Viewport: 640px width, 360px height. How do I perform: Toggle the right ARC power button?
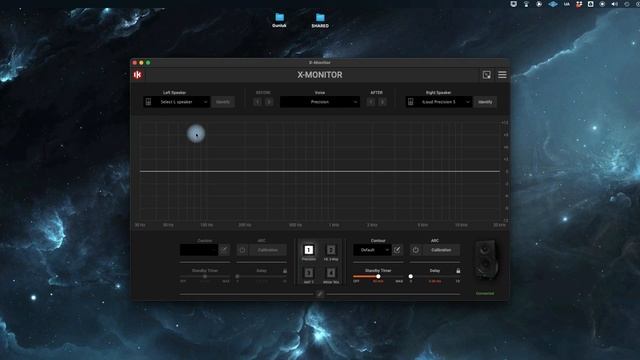416,250
